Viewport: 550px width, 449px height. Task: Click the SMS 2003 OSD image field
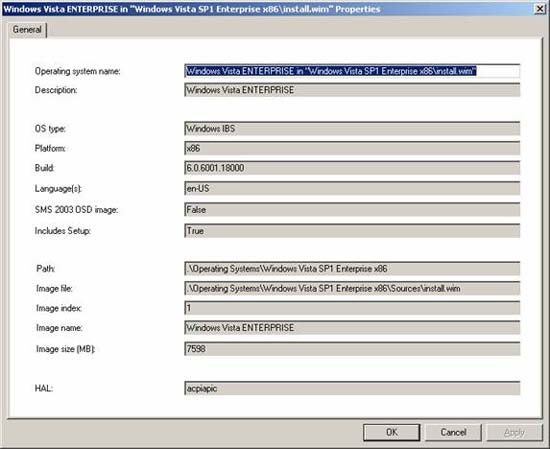[352, 209]
